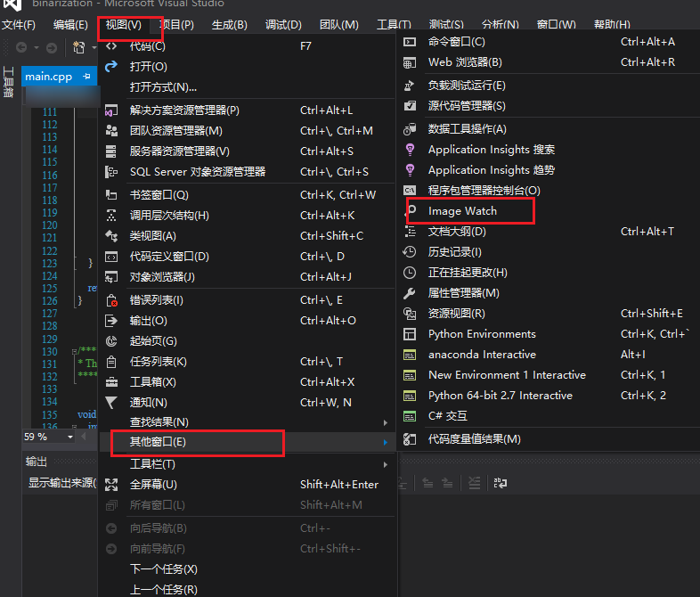Image resolution: width=700 pixels, height=597 pixels.
Task: Click the Full Screen (全屏幕) icon
Action: (111, 485)
